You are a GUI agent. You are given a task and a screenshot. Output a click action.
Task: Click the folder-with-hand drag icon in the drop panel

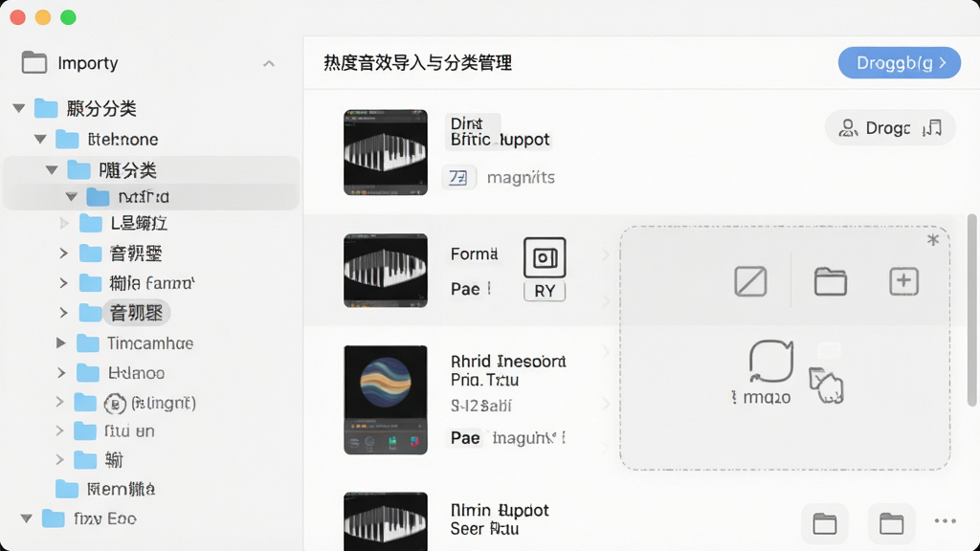coord(826,386)
